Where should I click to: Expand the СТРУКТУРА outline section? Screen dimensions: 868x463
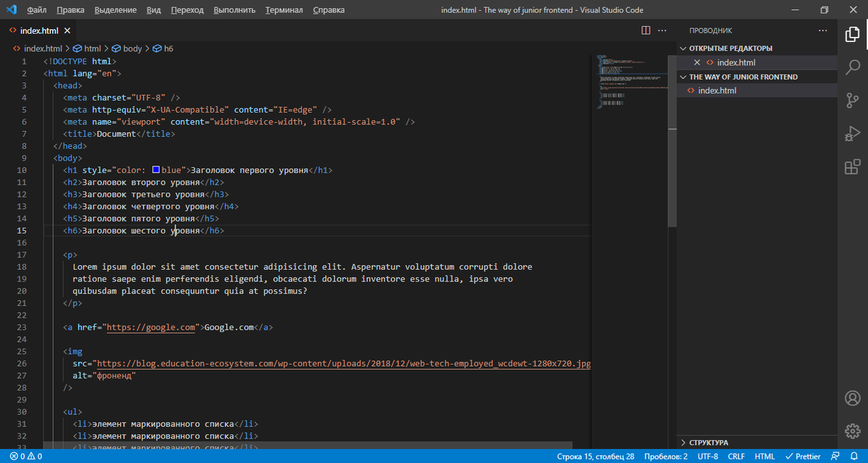[x=757, y=442]
